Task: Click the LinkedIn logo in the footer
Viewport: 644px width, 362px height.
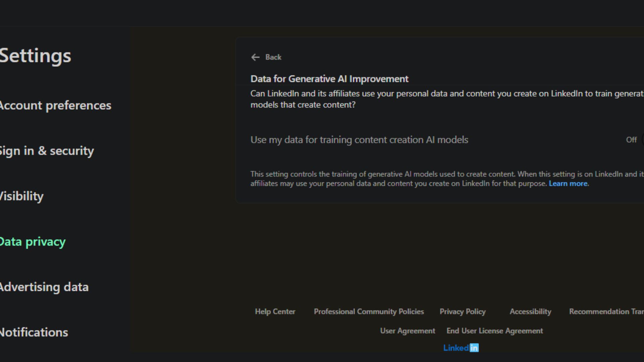Action: tap(461, 348)
